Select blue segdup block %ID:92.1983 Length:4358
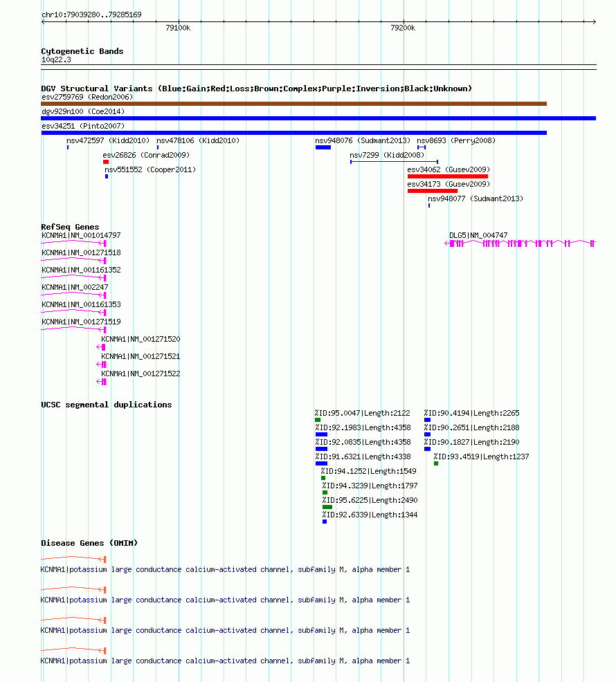The width and height of the screenshot is (616, 682). [x=321, y=434]
